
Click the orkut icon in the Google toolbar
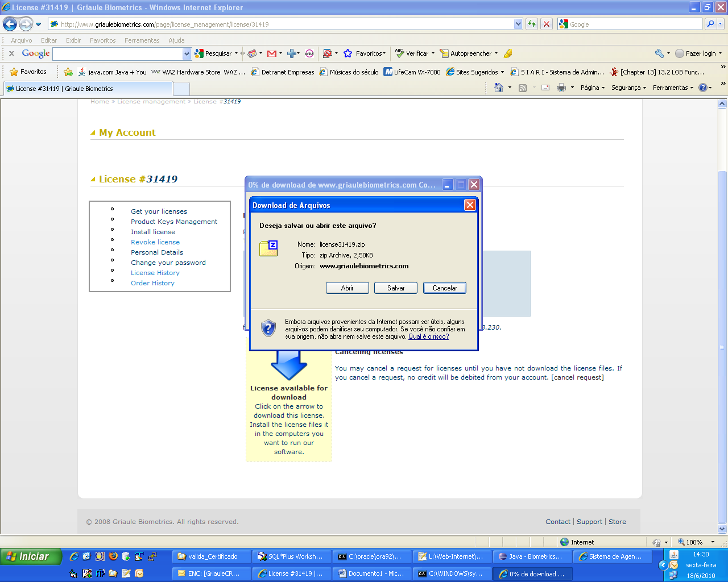coord(309,53)
